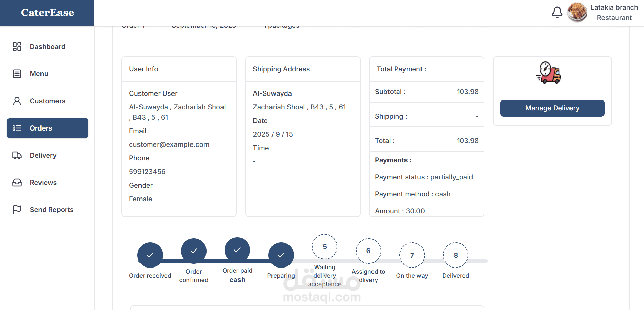Click customer@example.com email address
Viewport: 644px width, 310px height.
(169, 144)
